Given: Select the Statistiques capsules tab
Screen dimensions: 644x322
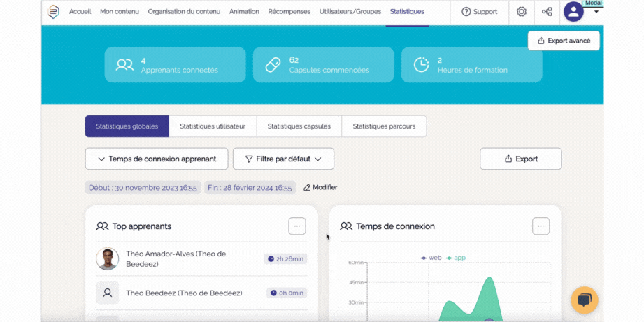Looking at the screenshot, I should [299, 126].
